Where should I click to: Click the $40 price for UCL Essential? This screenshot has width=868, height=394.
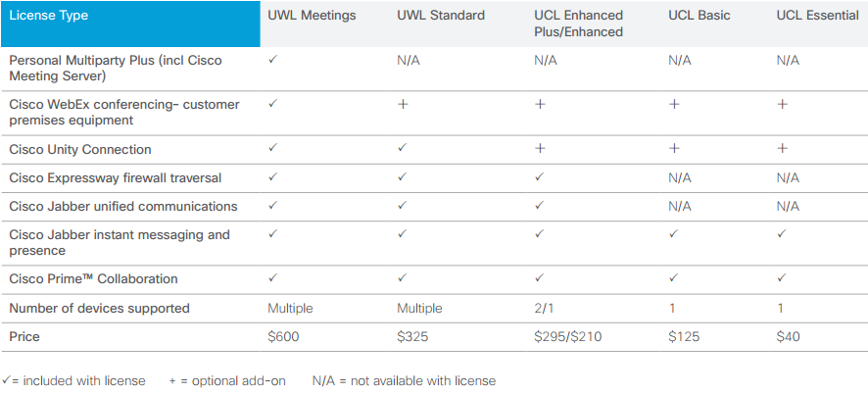788,336
